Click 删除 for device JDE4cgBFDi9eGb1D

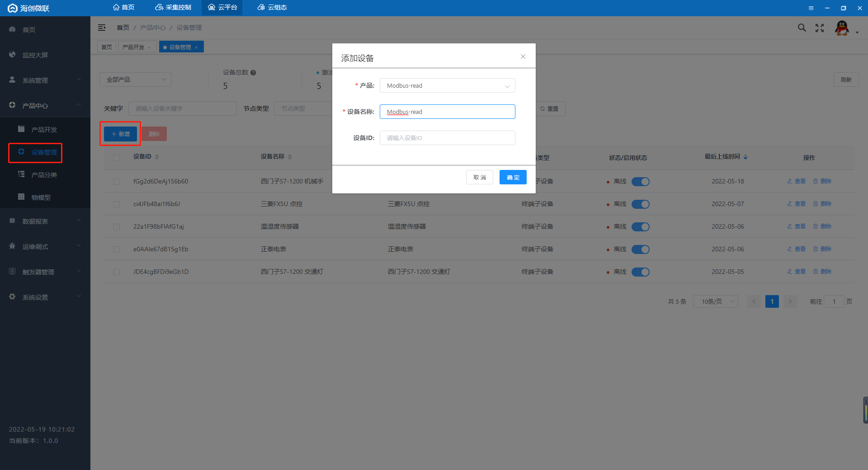pyautogui.click(x=822, y=272)
